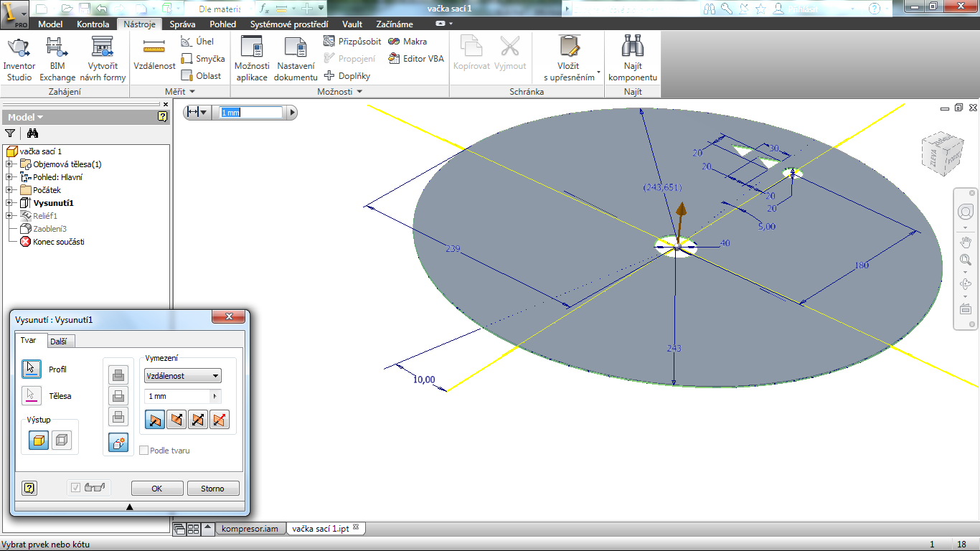Open Vzdálenost extents dropdown
This screenshot has width=980, height=551.
point(183,376)
